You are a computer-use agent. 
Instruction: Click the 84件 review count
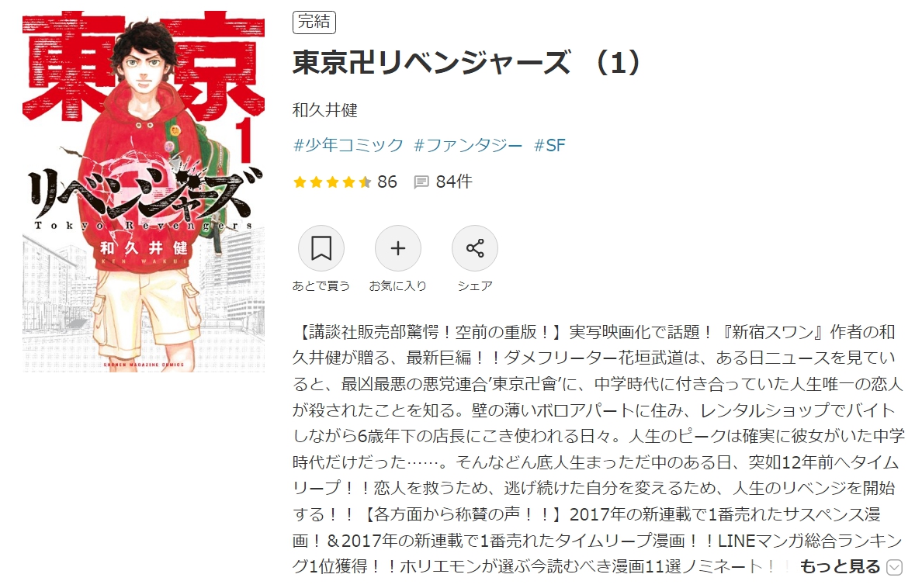tap(453, 182)
